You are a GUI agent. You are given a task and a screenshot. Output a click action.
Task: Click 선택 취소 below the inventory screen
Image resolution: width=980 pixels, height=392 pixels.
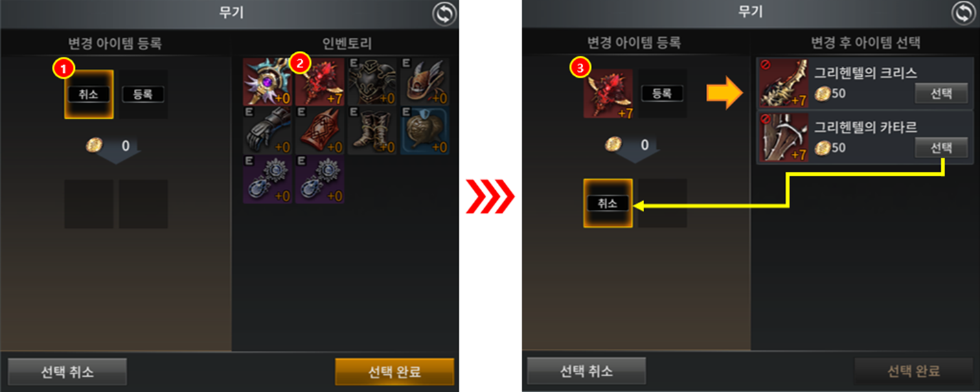click(67, 372)
